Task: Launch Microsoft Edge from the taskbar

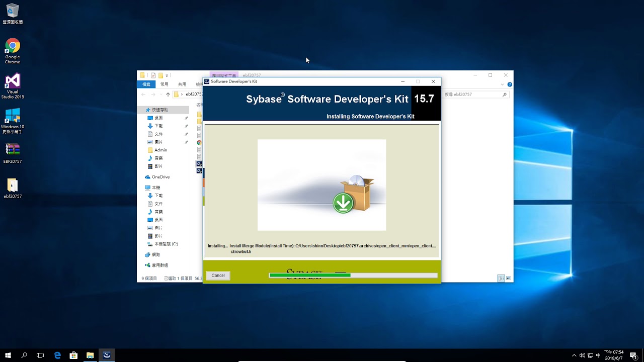Action: [x=57, y=355]
